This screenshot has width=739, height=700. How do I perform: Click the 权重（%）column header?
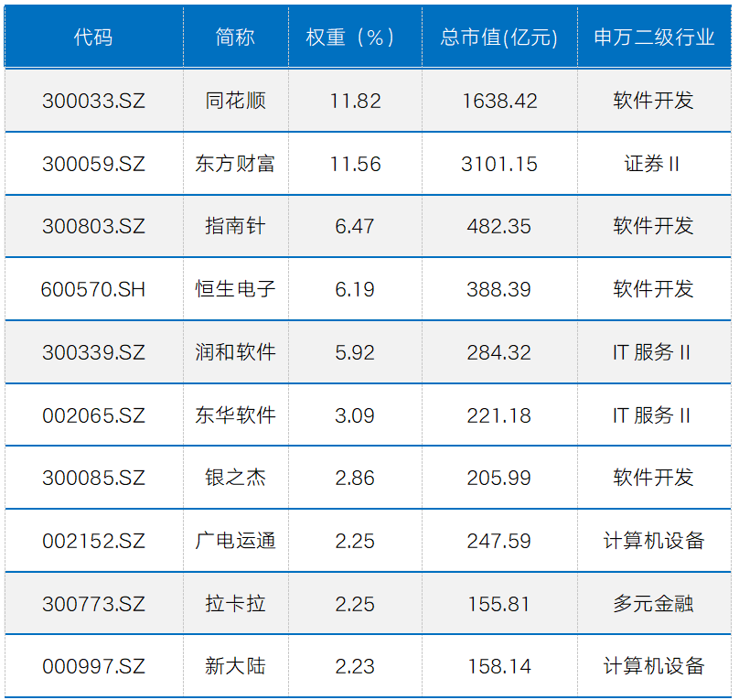click(x=349, y=38)
